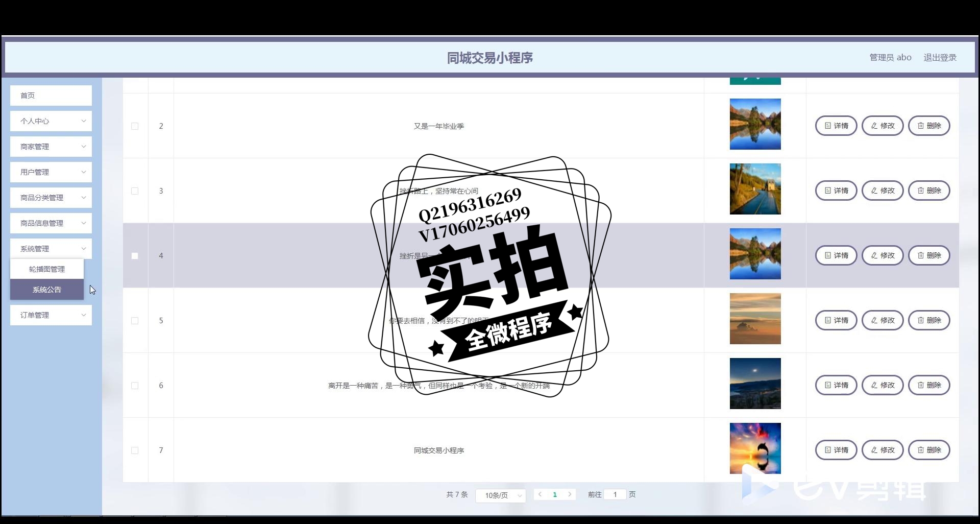Expand the 商品信息管理 menu
Image resolution: width=980 pixels, height=524 pixels.
[x=51, y=223]
